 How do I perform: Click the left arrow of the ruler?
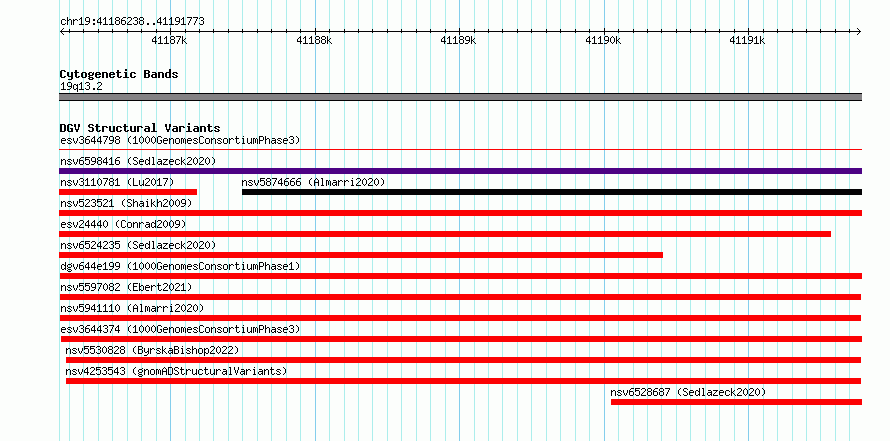tap(62, 31)
